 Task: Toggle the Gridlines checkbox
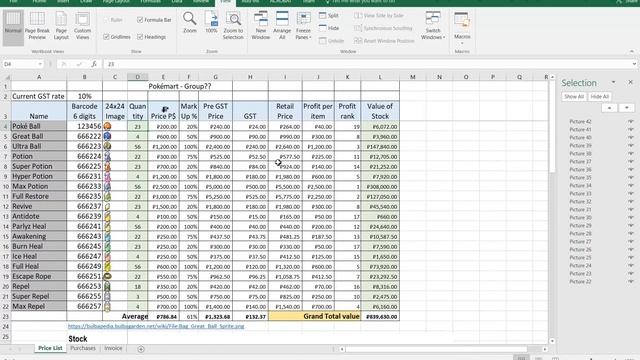click(106, 37)
